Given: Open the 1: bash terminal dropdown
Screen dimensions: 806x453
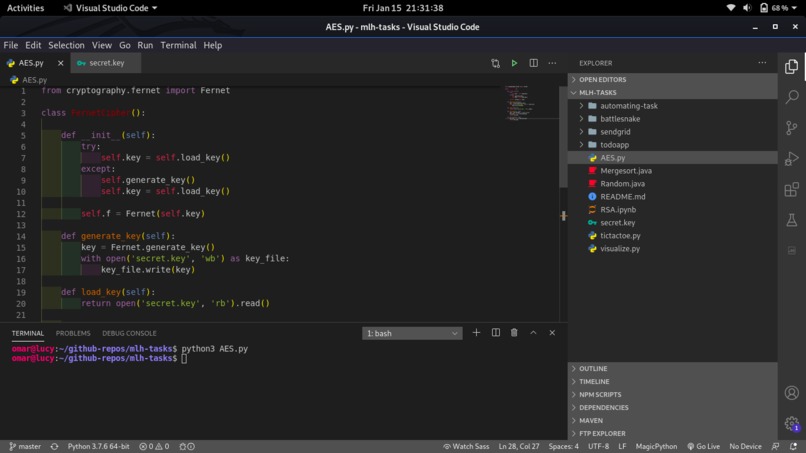Looking at the screenshot, I should (x=412, y=333).
